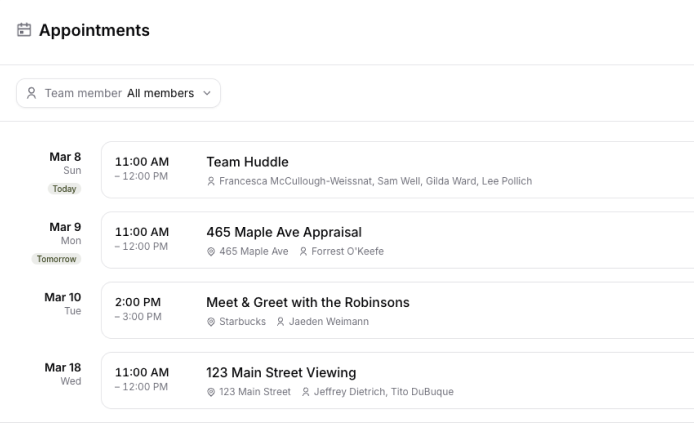This screenshot has height=434, width=694.
Task: Click the 2:00 PM start time
Action: pos(138,302)
